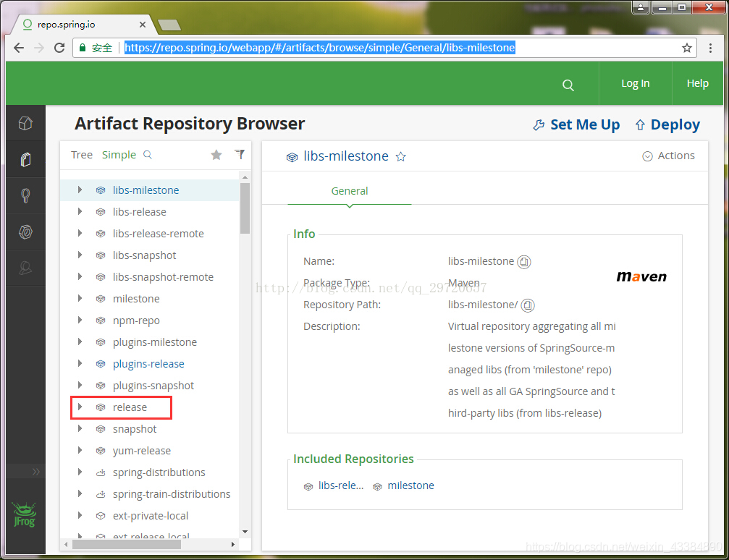The width and height of the screenshot is (729, 560).
Task: Click the browser back arrow
Action: point(19,48)
